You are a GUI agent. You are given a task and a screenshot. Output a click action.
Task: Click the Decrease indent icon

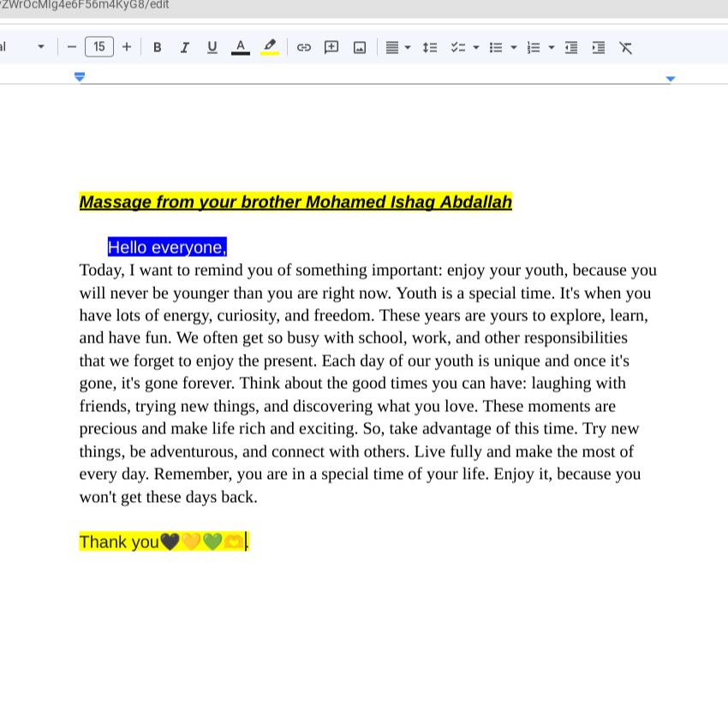click(x=571, y=47)
